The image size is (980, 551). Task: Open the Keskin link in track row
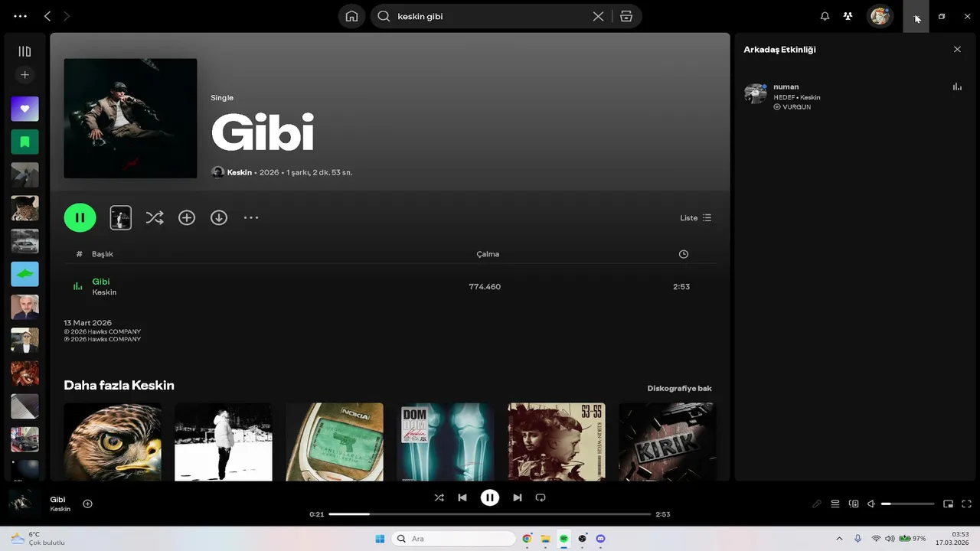point(104,292)
